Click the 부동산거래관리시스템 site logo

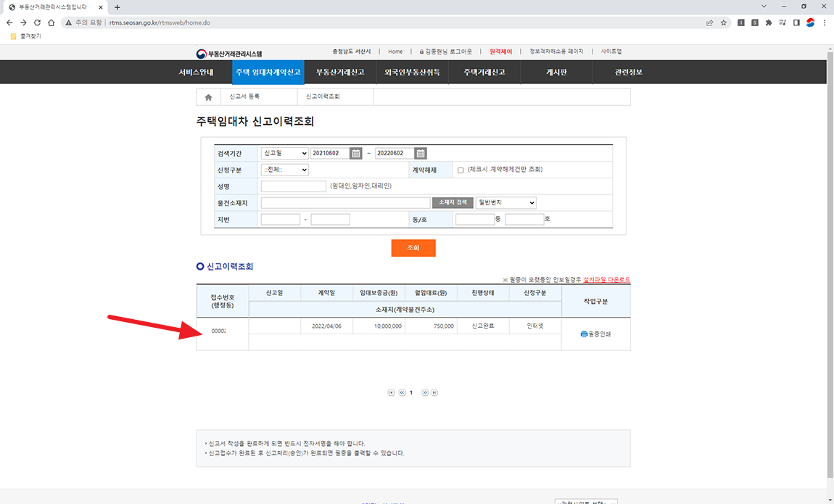click(x=228, y=54)
